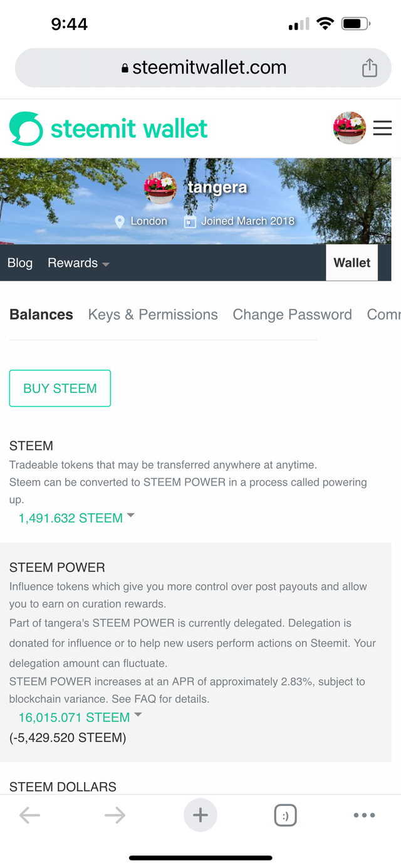Open the Change Password tab

click(292, 315)
